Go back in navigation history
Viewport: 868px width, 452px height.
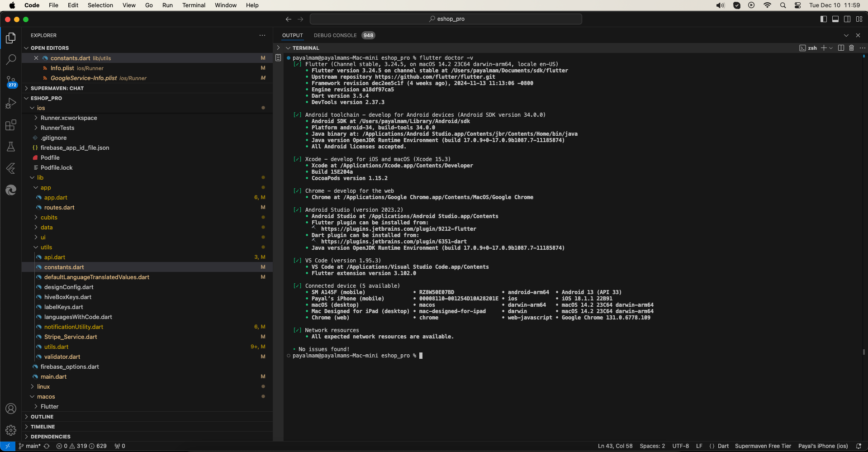pyautogui.click(x=289, y=19)
